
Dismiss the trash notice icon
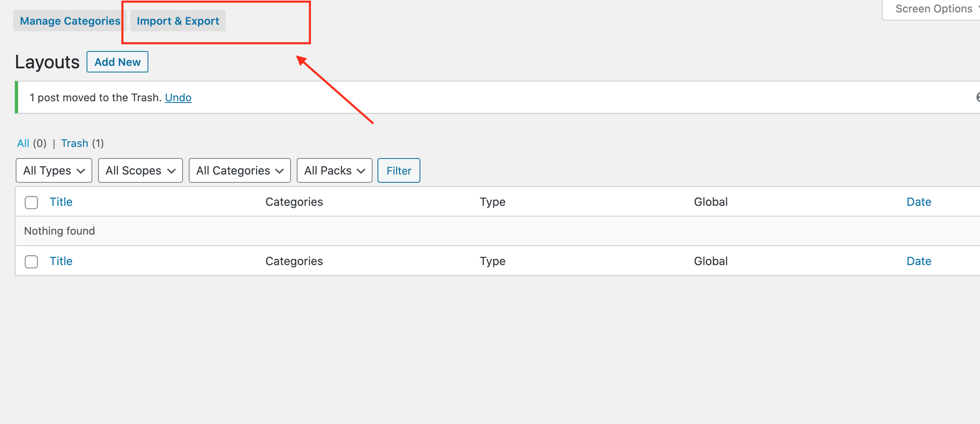point(977,97)
